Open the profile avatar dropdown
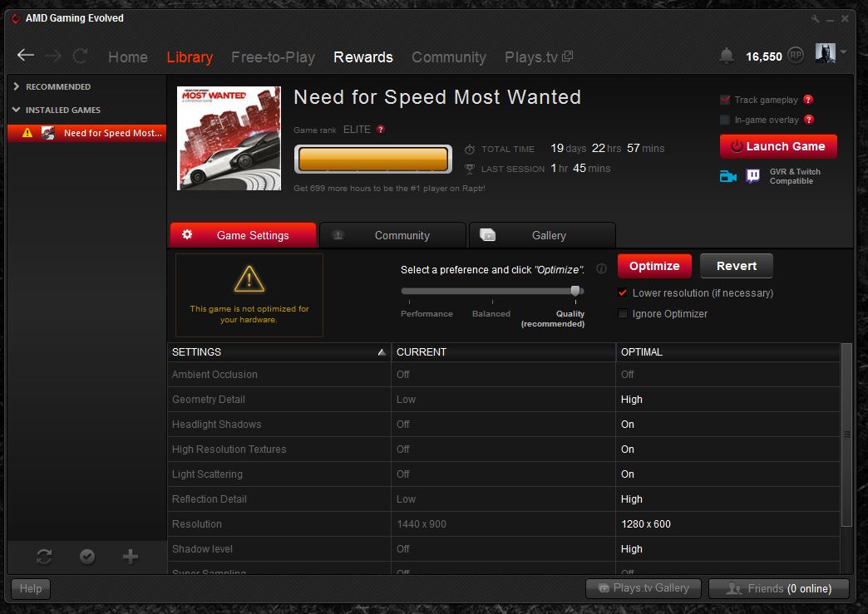The image size is (868, 614). pos(831,54)
